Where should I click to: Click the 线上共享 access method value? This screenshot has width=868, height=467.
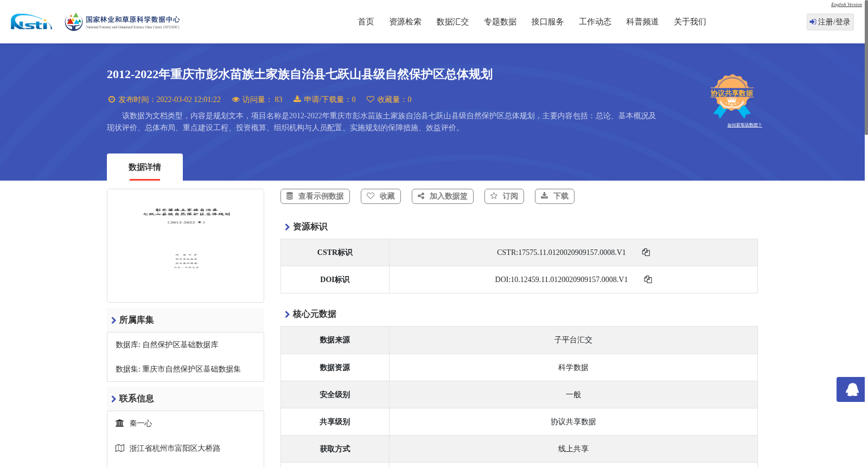pos(573,449)
